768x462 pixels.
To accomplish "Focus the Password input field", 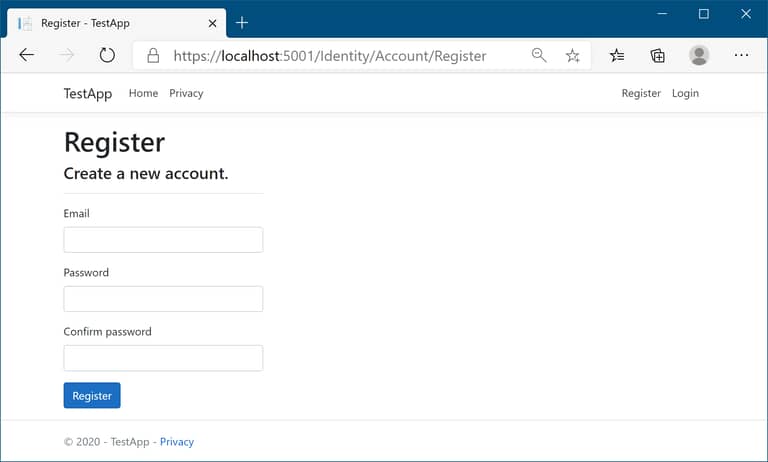I will [163, 299].
